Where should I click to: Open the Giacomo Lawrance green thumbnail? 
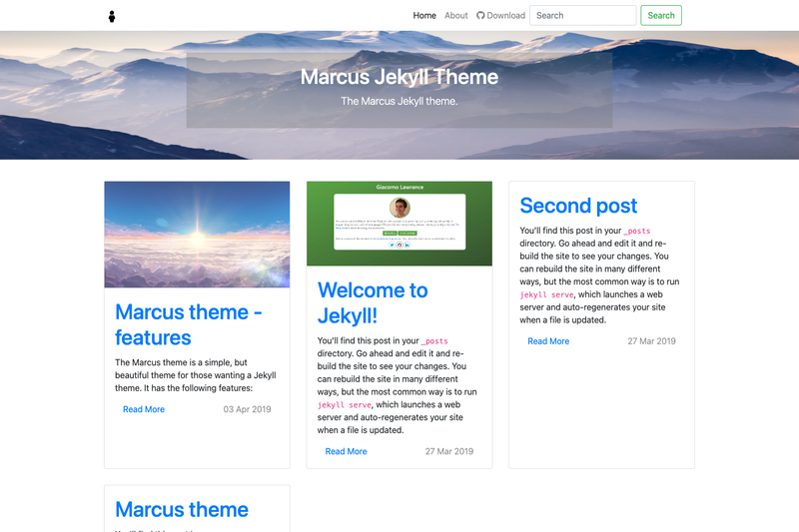[x=399, y=224]
